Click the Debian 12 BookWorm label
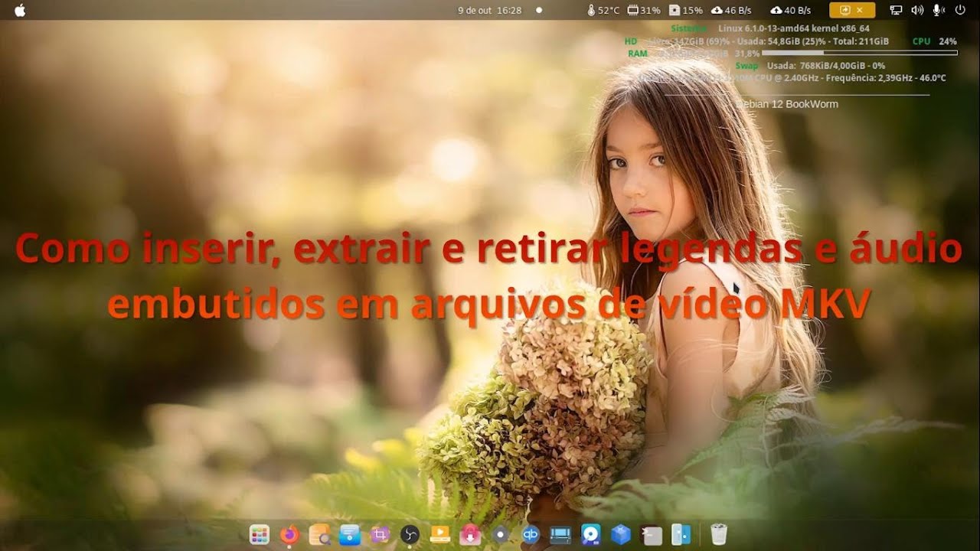Screen dimensions: 980x551 click(x=787, y=104)
